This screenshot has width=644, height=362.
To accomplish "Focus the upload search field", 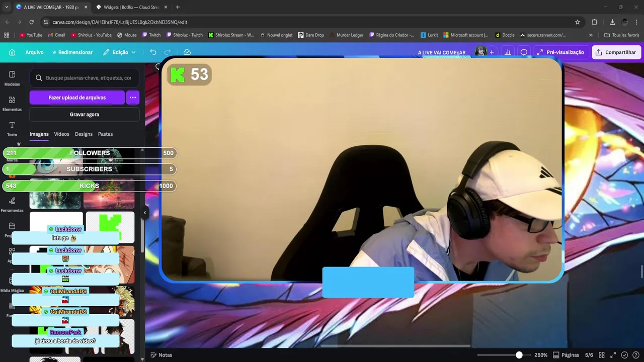I will coord(85,78).
